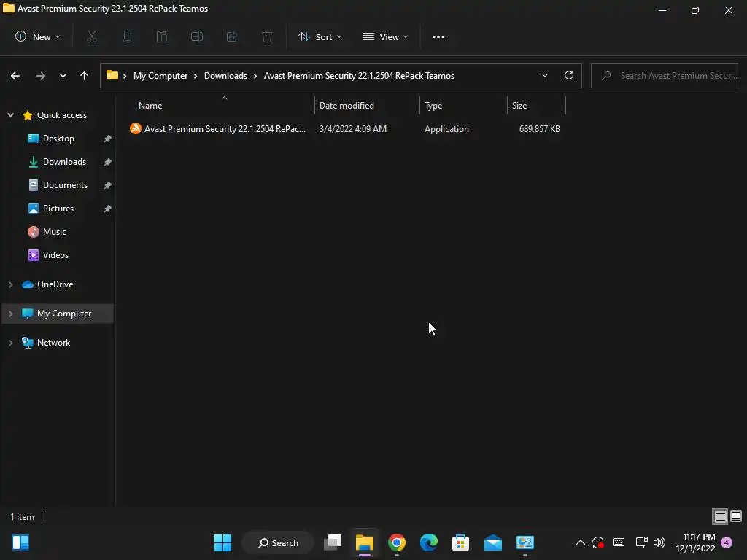Open the See more ellipsis menu
This screenshot has height=560, width=747.
coord(438,36)
